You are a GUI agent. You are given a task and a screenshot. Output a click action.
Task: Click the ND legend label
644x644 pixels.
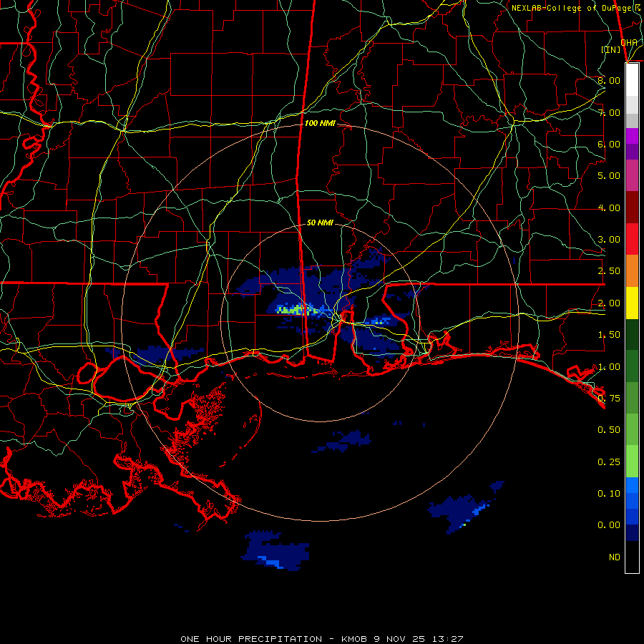coord(615,557)
